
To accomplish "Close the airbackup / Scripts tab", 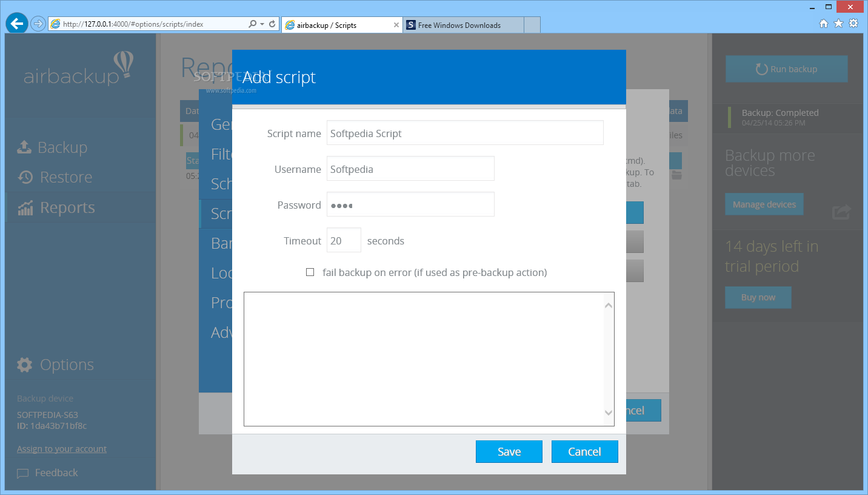I will tap(396, 25).
